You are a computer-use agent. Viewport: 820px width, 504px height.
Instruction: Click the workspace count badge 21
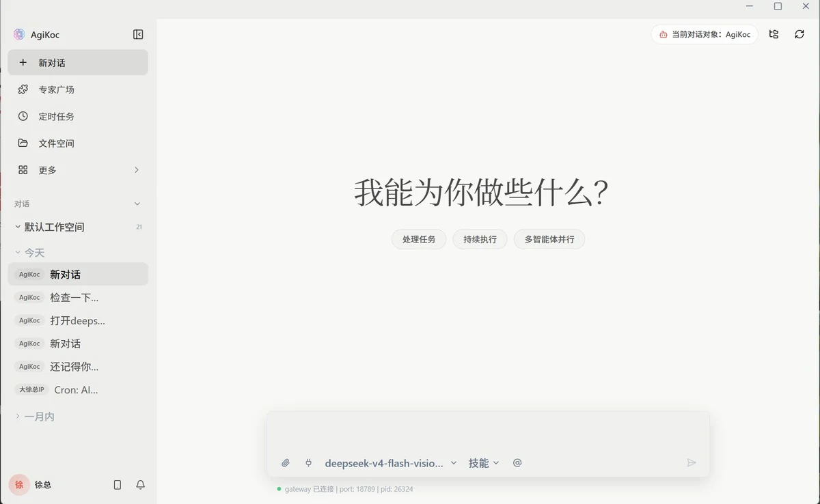(x=139, y=227)
